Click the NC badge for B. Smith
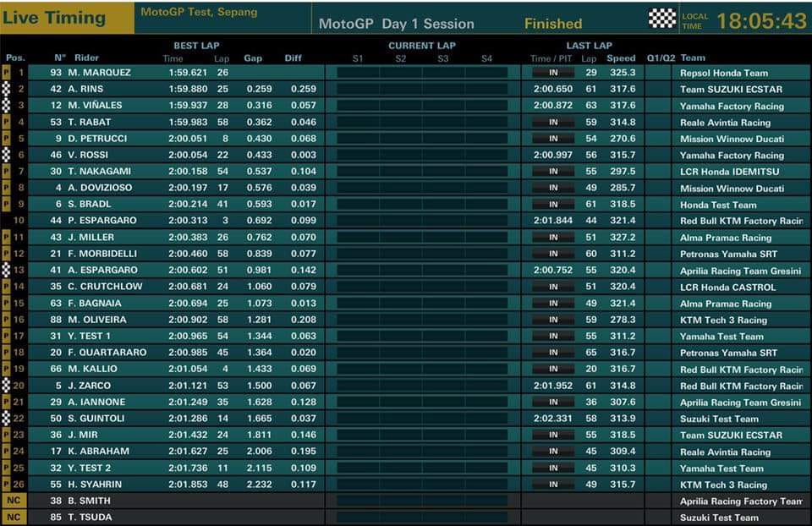This screenshot has width=812, height=526. [14, 501]
